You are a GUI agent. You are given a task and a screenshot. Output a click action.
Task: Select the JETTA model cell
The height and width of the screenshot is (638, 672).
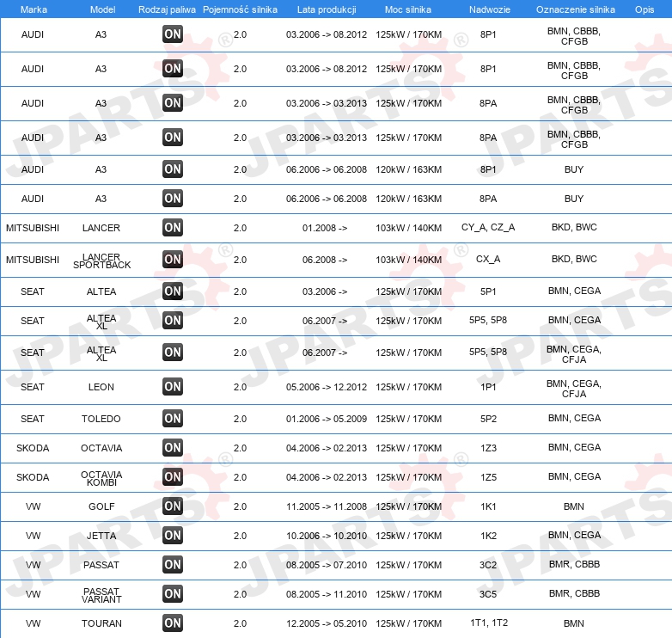point(101,536)
